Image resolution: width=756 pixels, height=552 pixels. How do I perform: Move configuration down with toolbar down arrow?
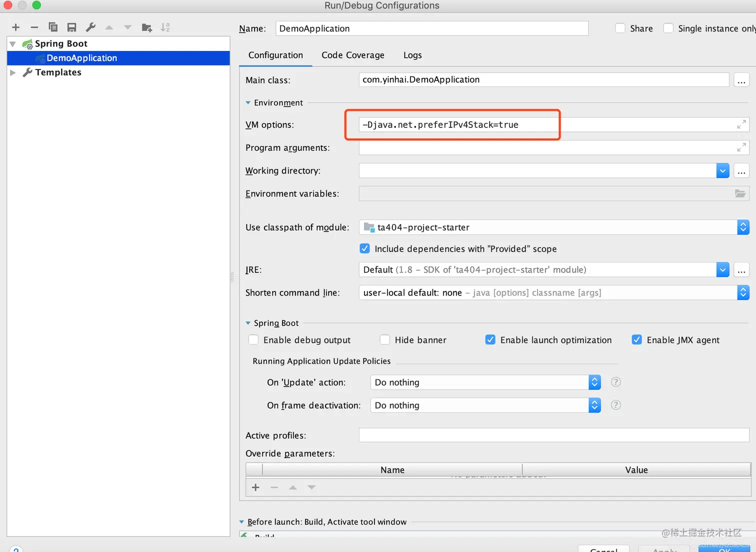tap(128, 27)
